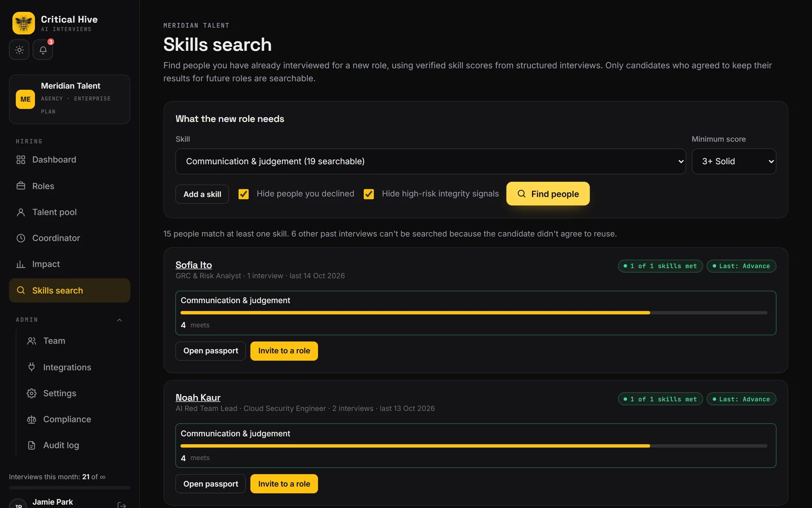Click the Settings gear icon

(x=32, y=393)
